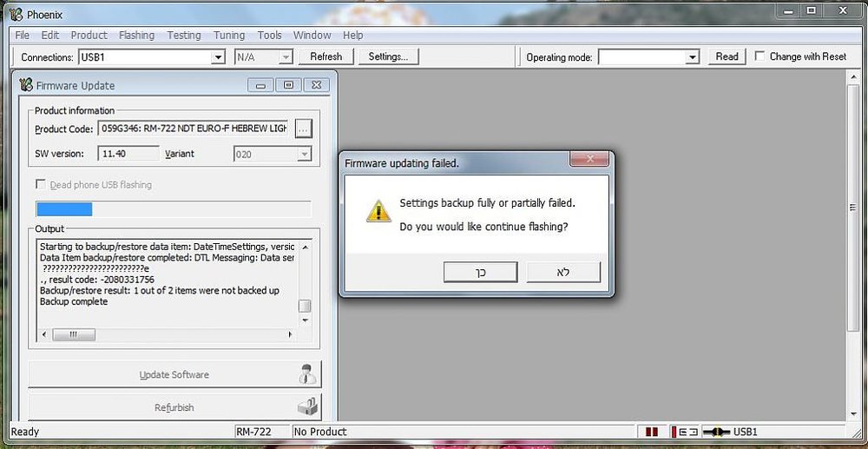Click the Product Code browse (...) button

pos(303,129)
